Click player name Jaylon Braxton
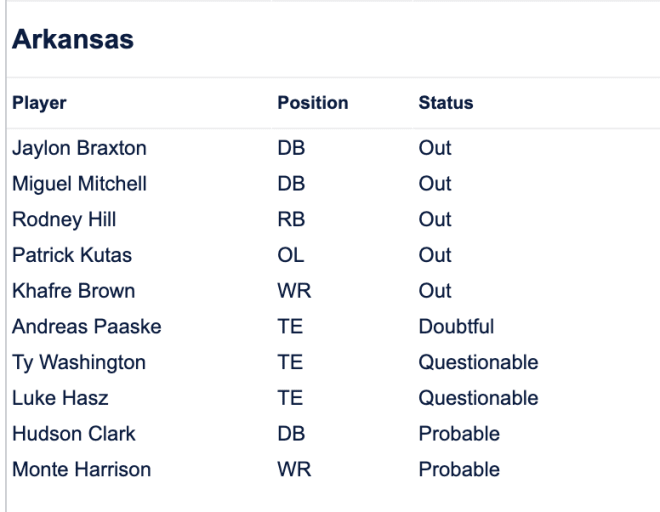 pyautogui.click(x=79, y=148)
